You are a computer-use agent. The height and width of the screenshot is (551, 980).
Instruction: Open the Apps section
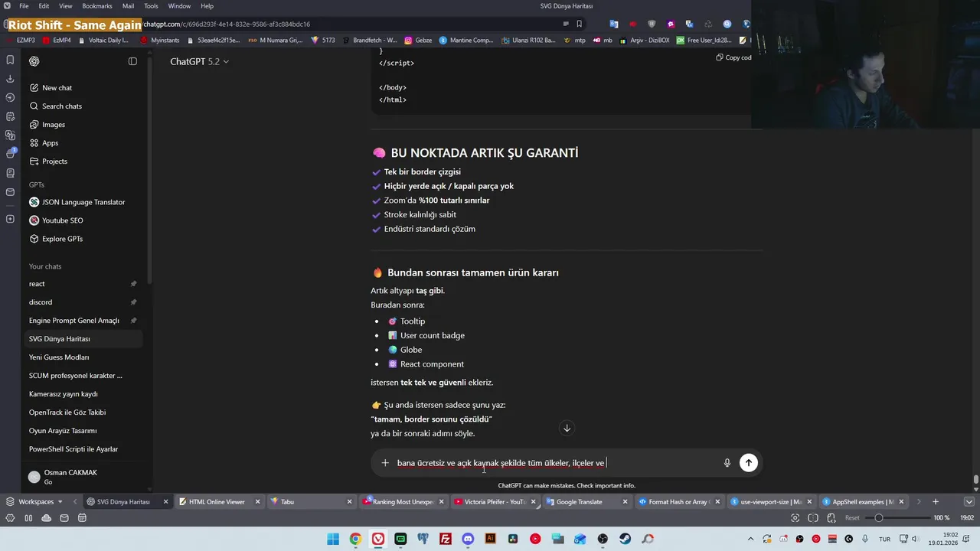click(x=84, y=143)
